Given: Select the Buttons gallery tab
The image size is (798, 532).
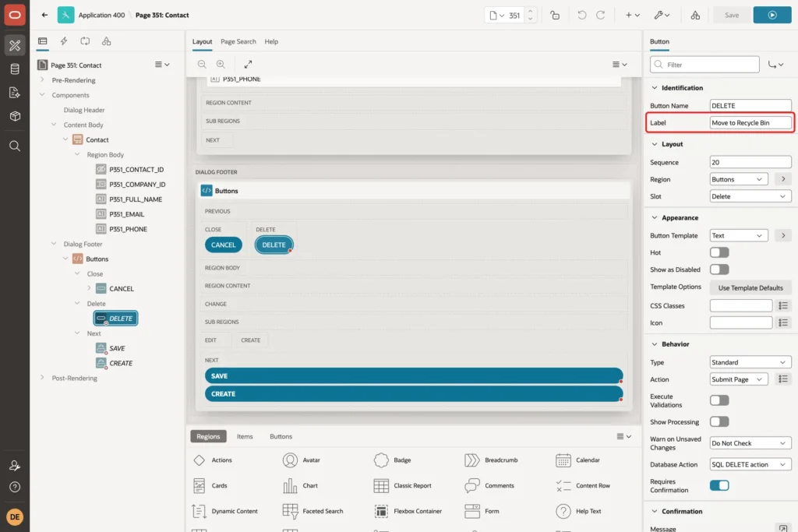Looking at the screenshot, I should [x=281, y=436].
